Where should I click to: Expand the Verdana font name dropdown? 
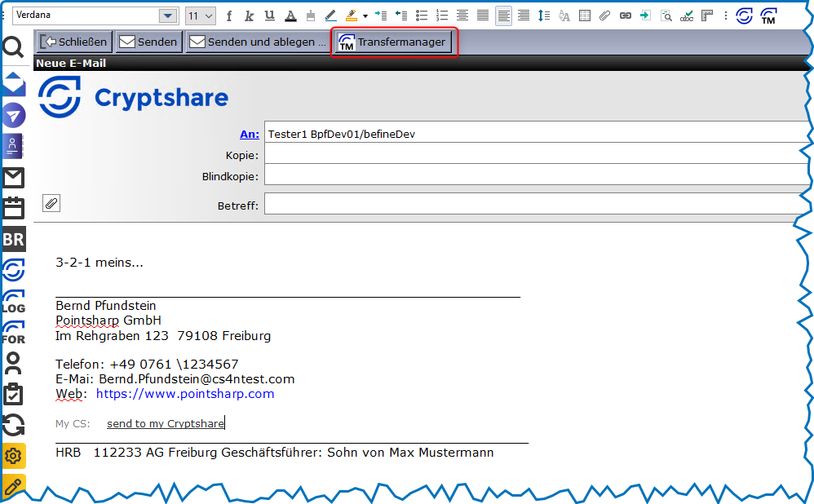point(168,15)
